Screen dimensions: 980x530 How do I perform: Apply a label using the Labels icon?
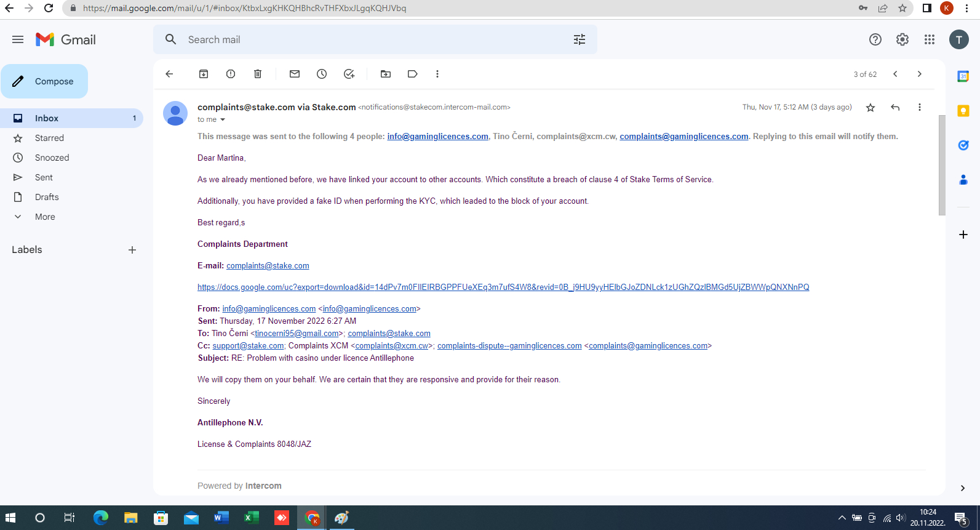(x=413, y=74)
